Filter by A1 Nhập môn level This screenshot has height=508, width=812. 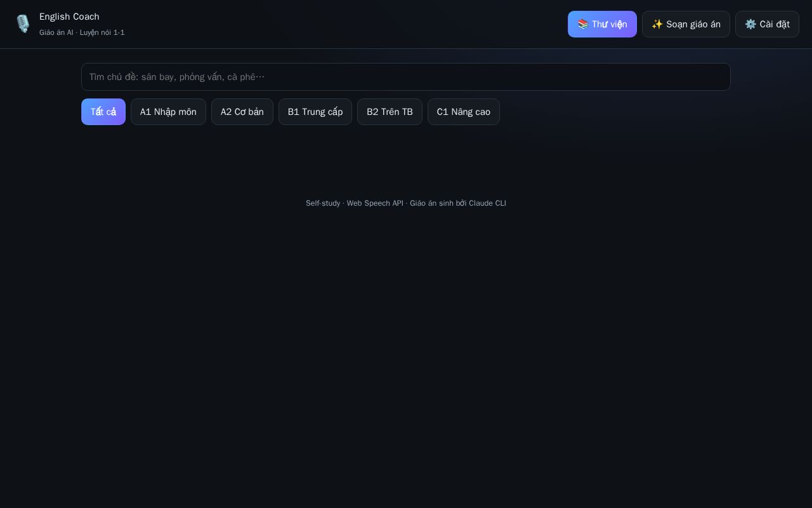[168, 112]
